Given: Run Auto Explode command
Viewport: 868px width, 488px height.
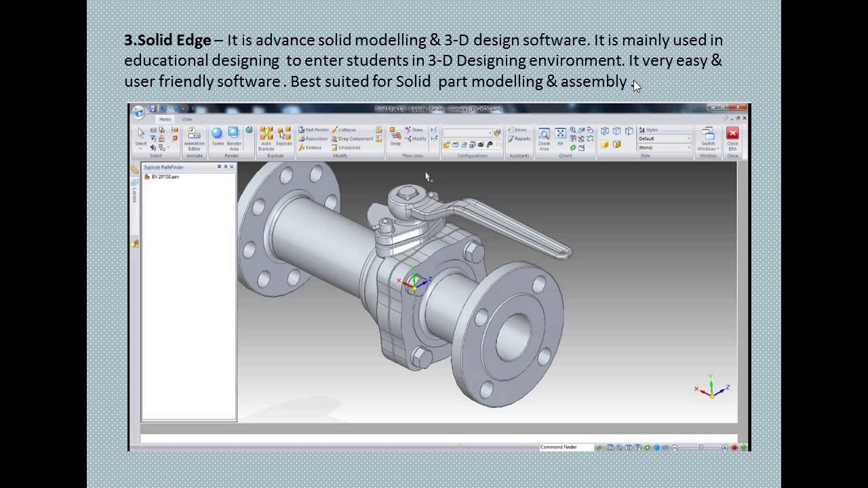Looking at the screenshot, I should point(267,138).
